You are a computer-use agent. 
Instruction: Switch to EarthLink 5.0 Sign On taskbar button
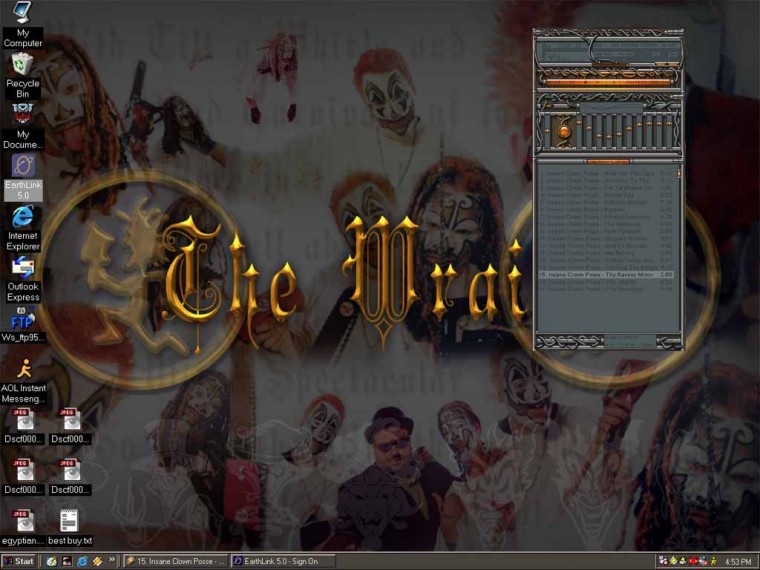click(x=283, y=561)
